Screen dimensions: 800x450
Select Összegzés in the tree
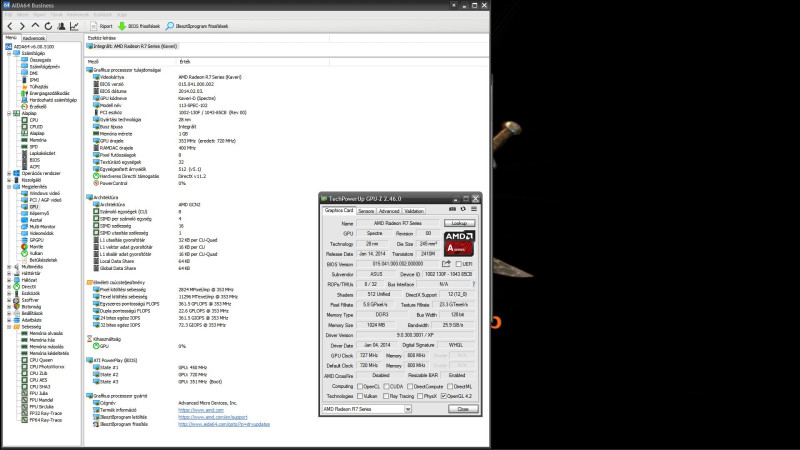tap(40, 60)
